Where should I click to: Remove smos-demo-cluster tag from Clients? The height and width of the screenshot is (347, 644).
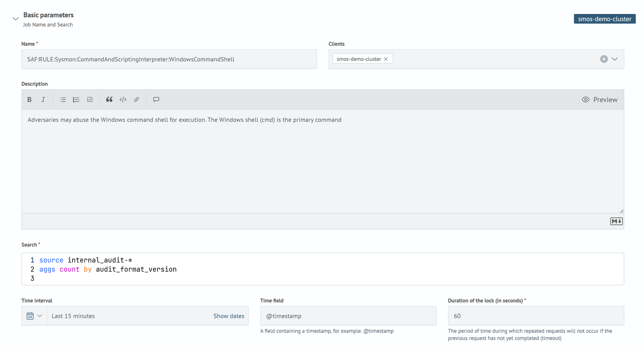(386, 59)
